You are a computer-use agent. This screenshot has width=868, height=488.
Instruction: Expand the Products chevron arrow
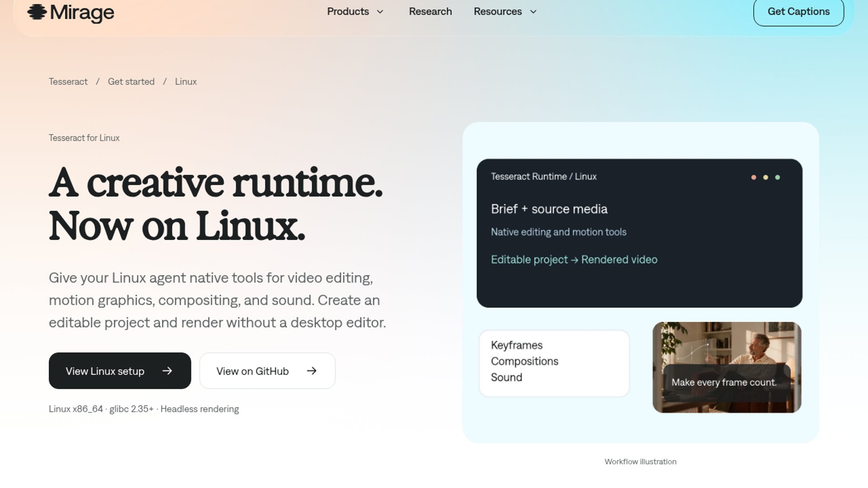[x=380, y=12]
